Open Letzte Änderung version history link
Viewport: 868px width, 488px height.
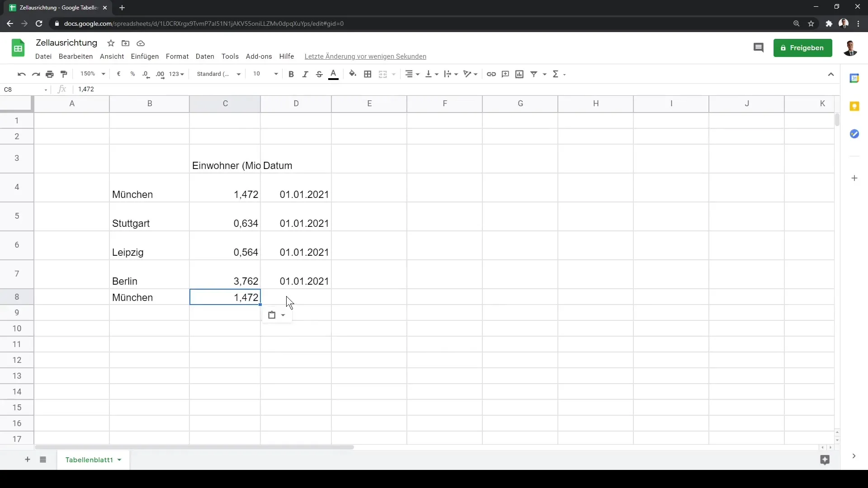[x=365, y=56]
